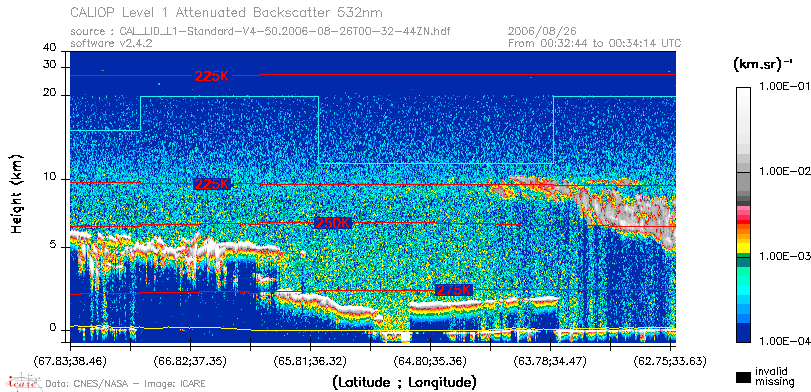
Task: Click the 275K temperature contour label
Action: click(454, 290)
